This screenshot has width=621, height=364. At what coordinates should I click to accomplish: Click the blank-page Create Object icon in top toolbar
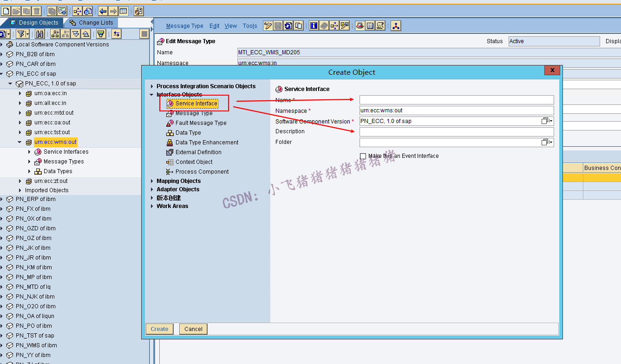tap(6, 11)
